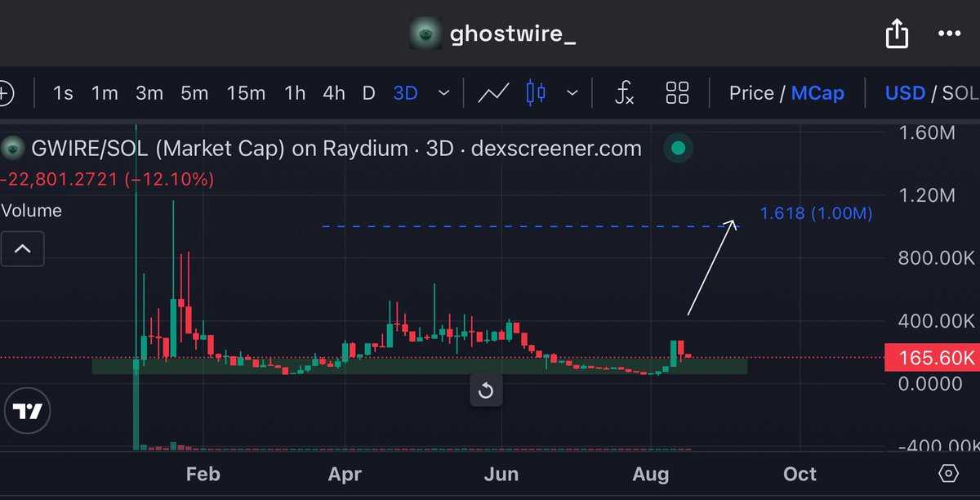The image size is (980, 500).
Task: Switch the chart to MCap mode
Action: [x=817, y=93]
